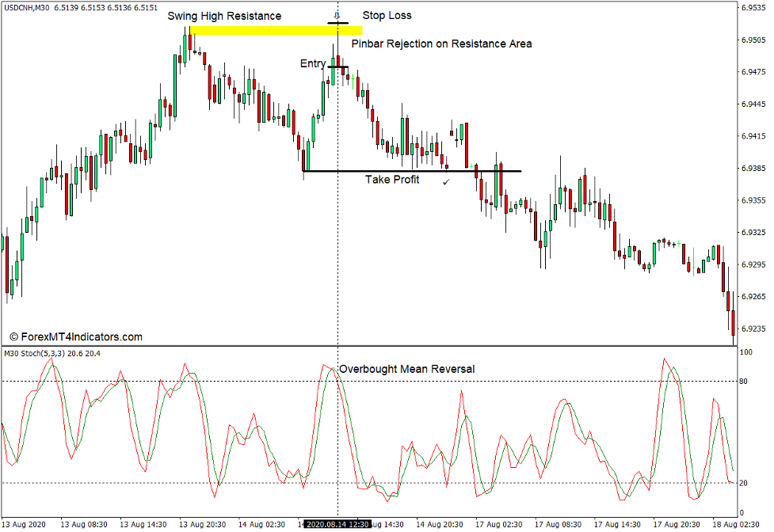Click the checkmark icon near Take Profit
This screenshot has height=532, width=774.
[445, 181]
